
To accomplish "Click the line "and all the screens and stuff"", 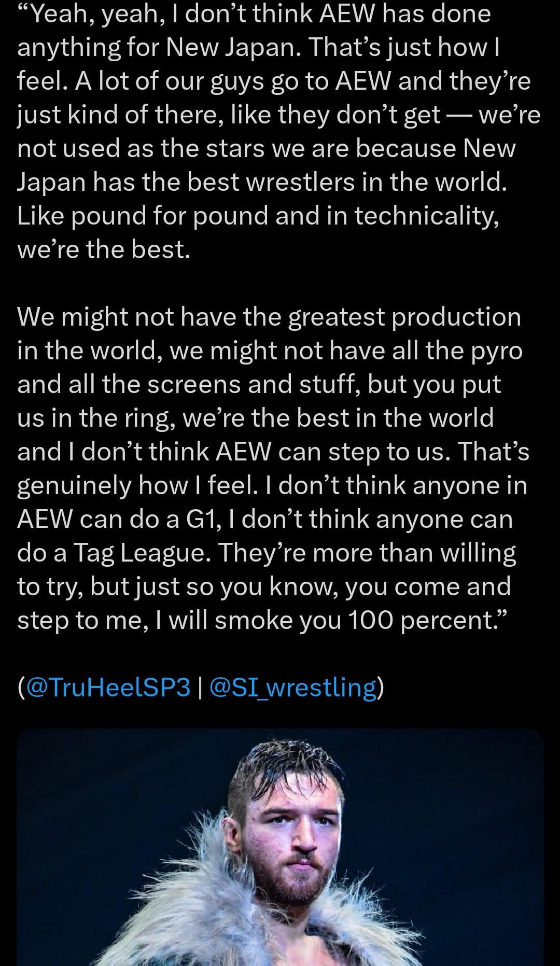I will (259, 385).
